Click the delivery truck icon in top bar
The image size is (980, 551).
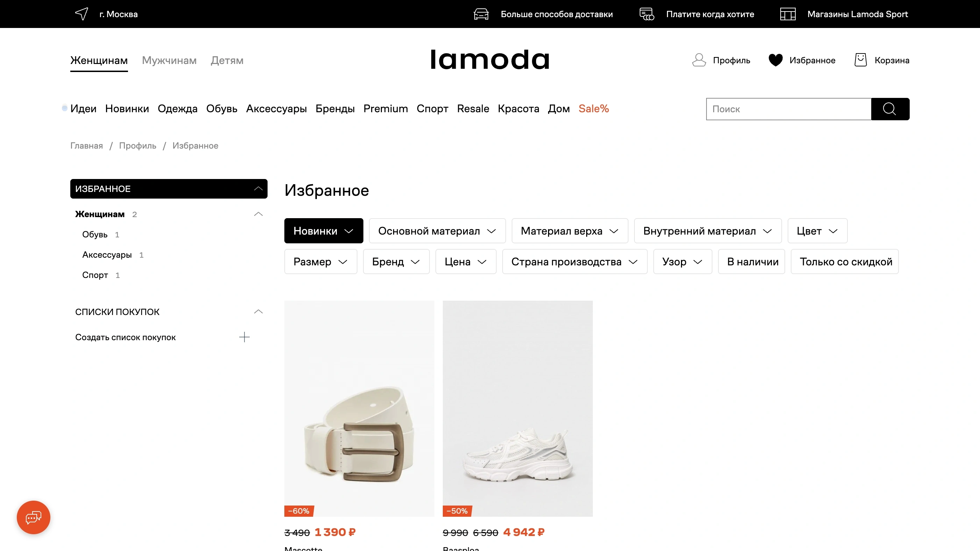[481, 14]
